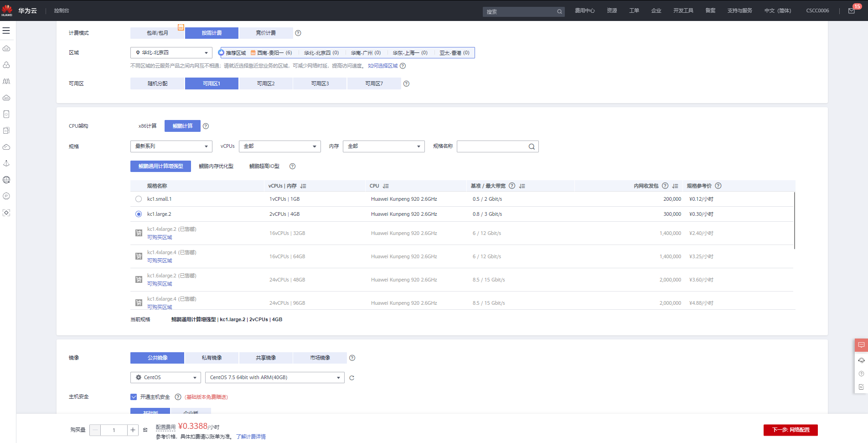Select 包年/包月 billing mode
The width and height of the screenshot is (868, 443).
[157, 33]
